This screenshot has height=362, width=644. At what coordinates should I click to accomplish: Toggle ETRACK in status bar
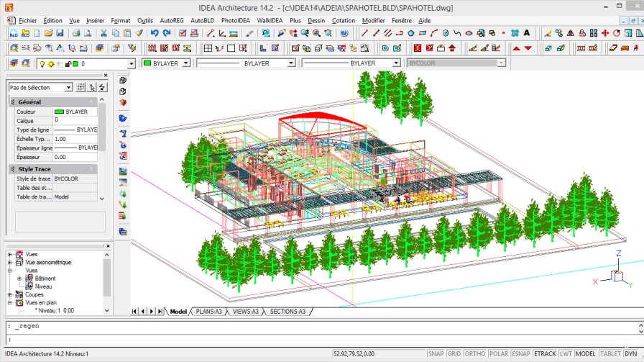pos(545,354)
